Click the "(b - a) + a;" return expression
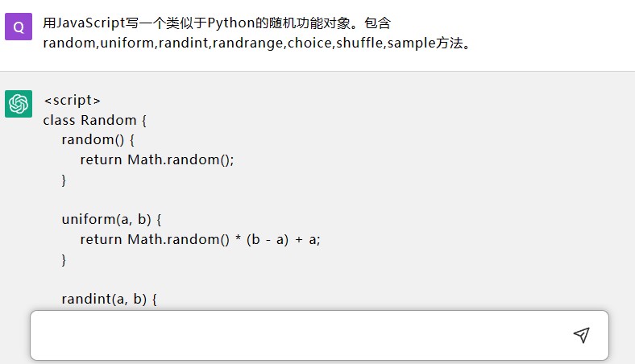This screenshot has width=635, height=364. (283, 239)
